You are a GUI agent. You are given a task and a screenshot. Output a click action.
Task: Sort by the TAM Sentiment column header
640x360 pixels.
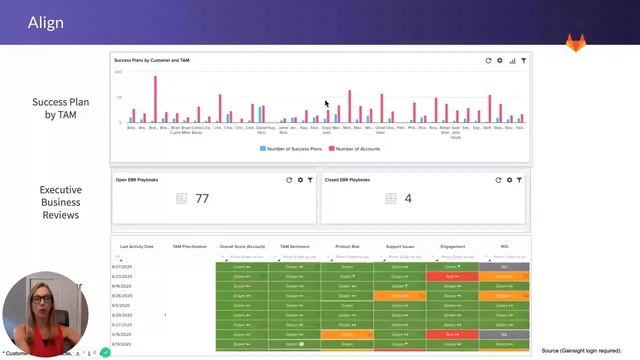coord(295,247)
